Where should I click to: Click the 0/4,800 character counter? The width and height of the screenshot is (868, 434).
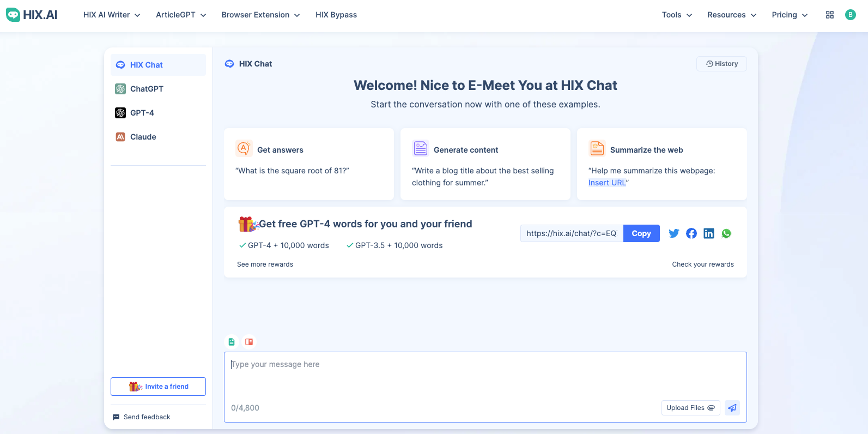(245, 408)
